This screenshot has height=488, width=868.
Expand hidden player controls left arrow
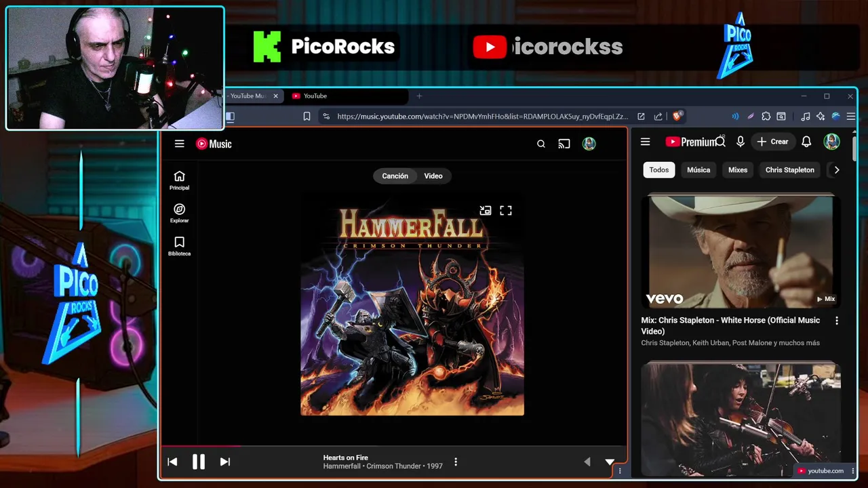pos(587,462)
